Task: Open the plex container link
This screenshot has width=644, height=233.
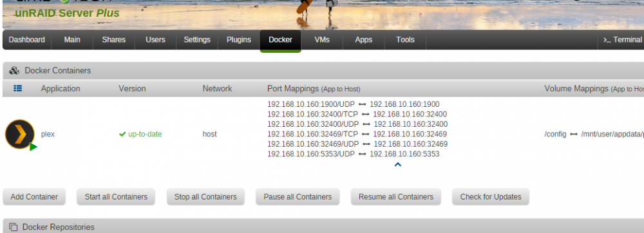Action: tap(48, 134)
